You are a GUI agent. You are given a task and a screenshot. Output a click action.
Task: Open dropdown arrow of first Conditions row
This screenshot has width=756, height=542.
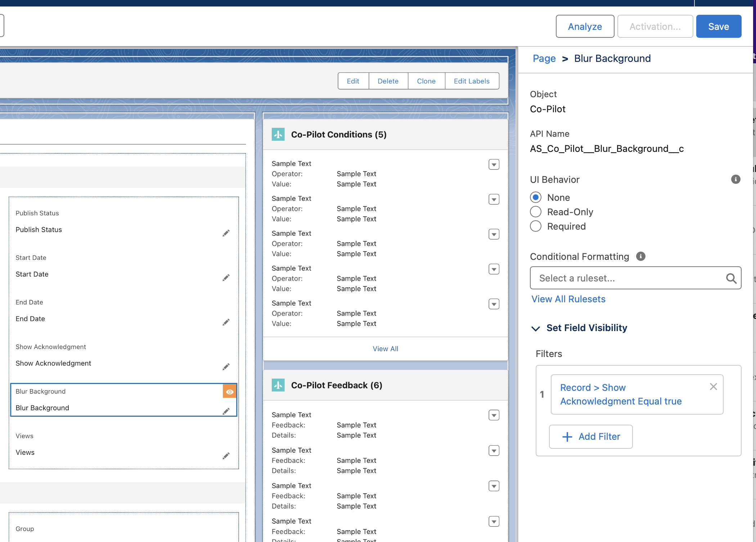494,165
